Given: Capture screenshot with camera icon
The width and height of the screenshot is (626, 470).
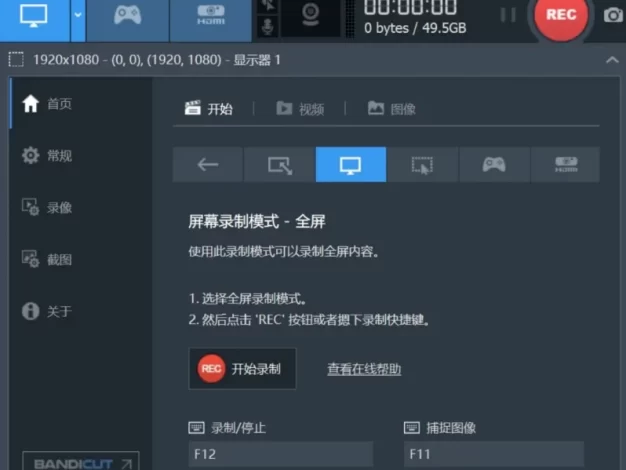Looking at the screenshot, I should click(613, 16).
